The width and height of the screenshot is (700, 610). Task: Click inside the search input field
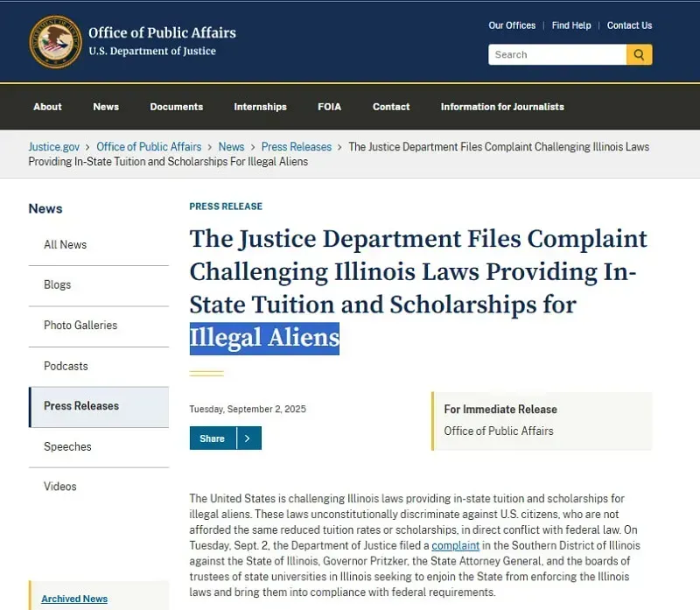point(557,54)
